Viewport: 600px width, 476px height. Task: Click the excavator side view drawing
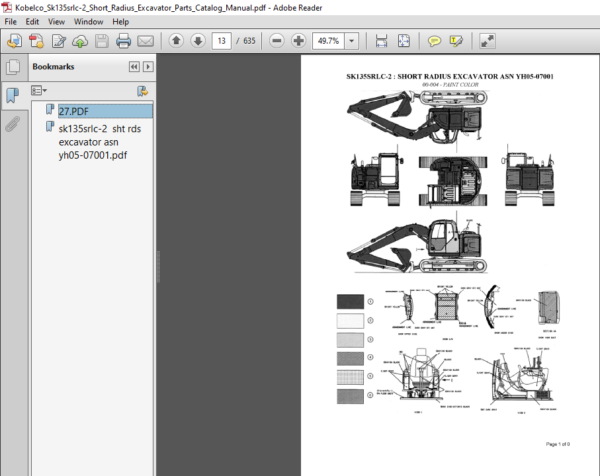tap(417, 244)
